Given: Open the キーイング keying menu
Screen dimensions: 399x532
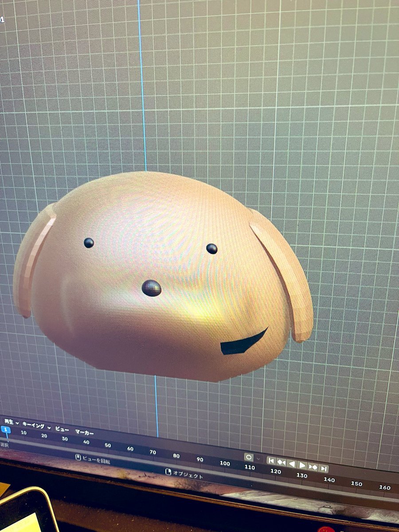Looking at the screenshot, I should tap(35, 426).
